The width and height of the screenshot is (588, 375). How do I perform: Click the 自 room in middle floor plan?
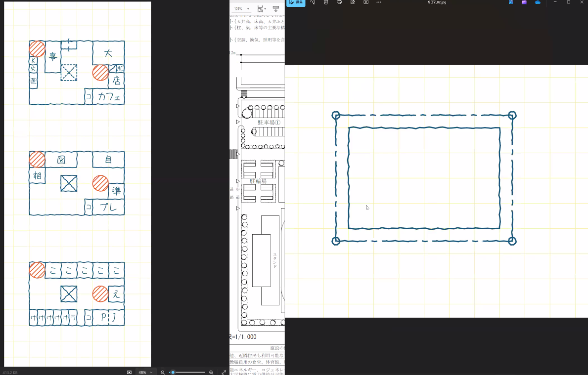tap(108, 160)
